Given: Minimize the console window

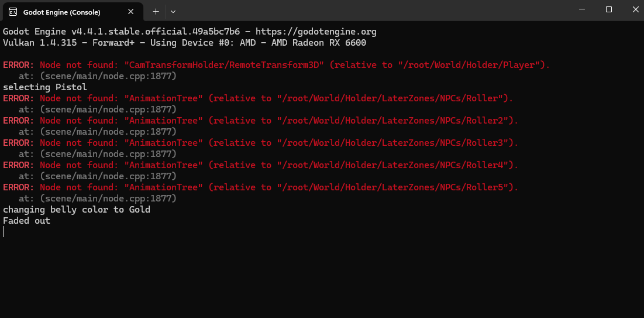Looking at the screenshot, I should click(582, 9).
